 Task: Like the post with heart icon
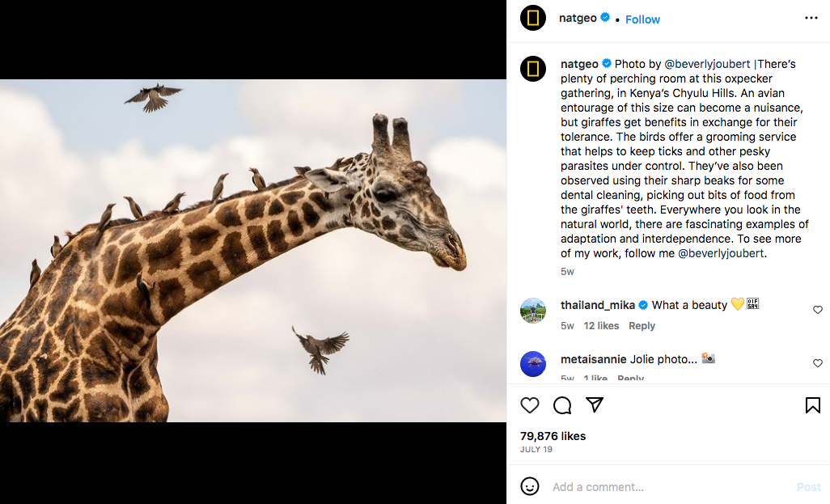tap(530, 405)
